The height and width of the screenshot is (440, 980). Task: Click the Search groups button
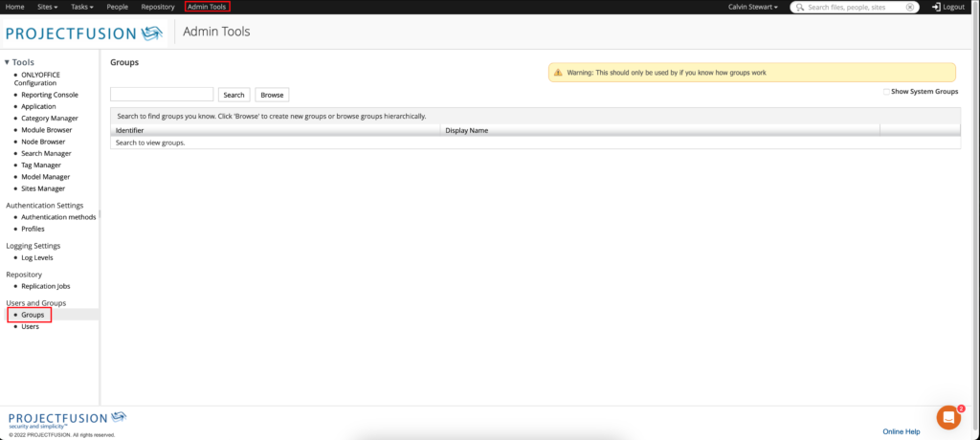pos(234,95)
